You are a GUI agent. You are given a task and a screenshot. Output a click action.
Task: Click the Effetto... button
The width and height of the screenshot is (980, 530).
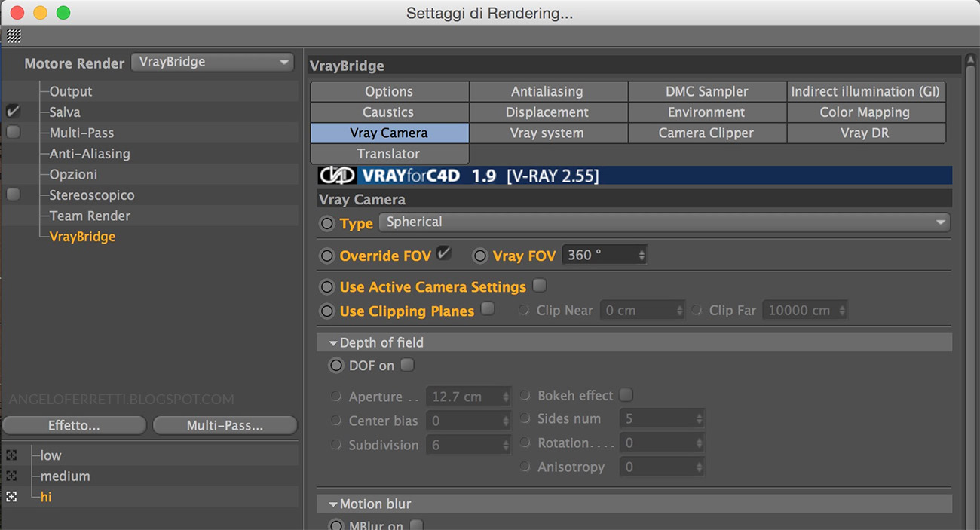coord(74,425)
